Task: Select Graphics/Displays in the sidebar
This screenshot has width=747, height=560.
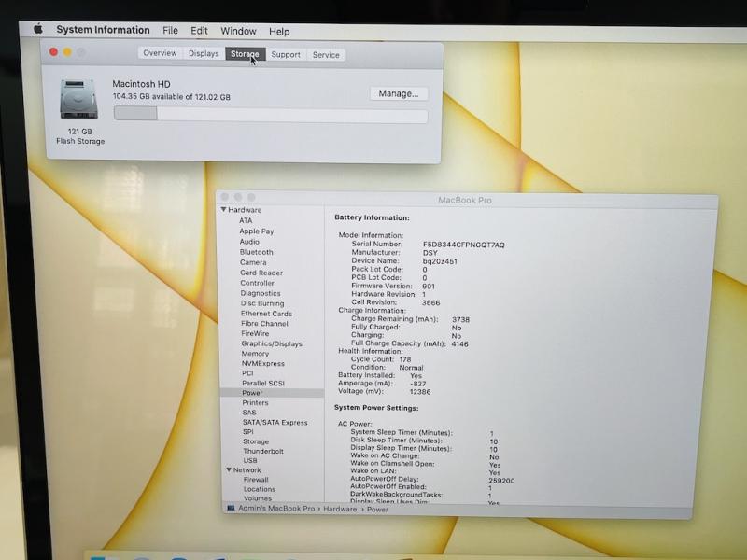Action: tap(272, 343)
